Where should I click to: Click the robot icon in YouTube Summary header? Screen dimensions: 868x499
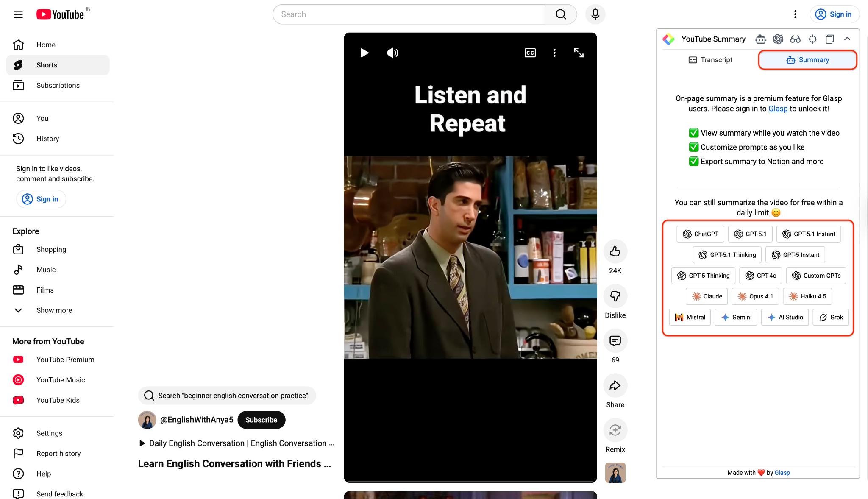[760, 39]
